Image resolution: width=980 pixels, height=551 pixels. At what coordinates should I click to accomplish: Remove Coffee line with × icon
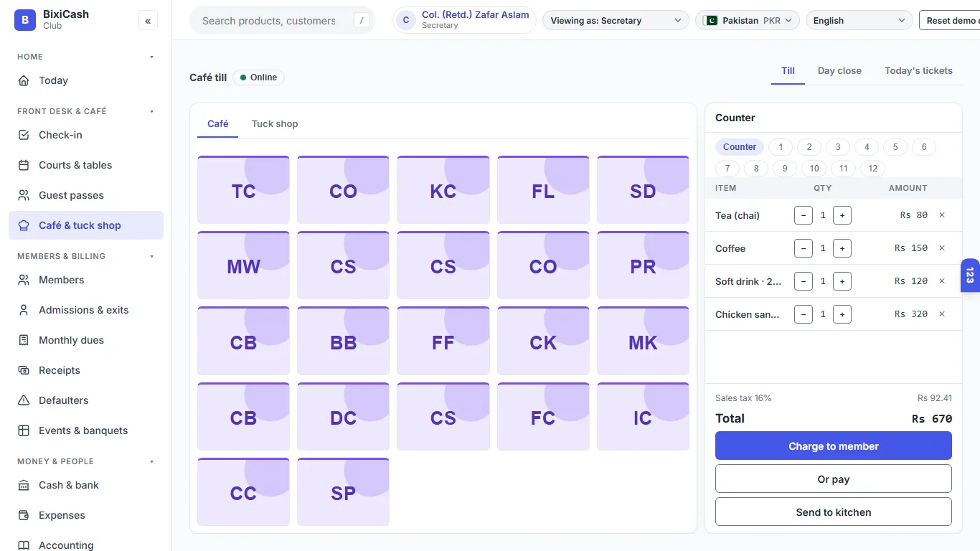[942, 248]
